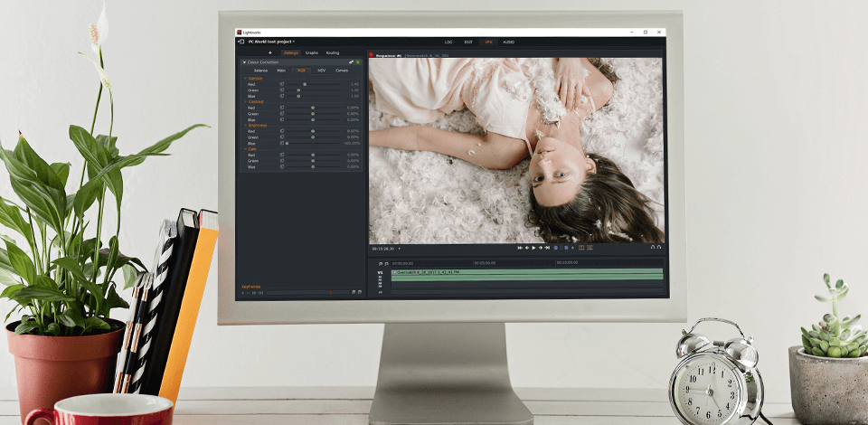Zoom in the timeline with second magnifier
This screenshot has height=425, width=868.
pyautogui.click(x=386, y=263)
